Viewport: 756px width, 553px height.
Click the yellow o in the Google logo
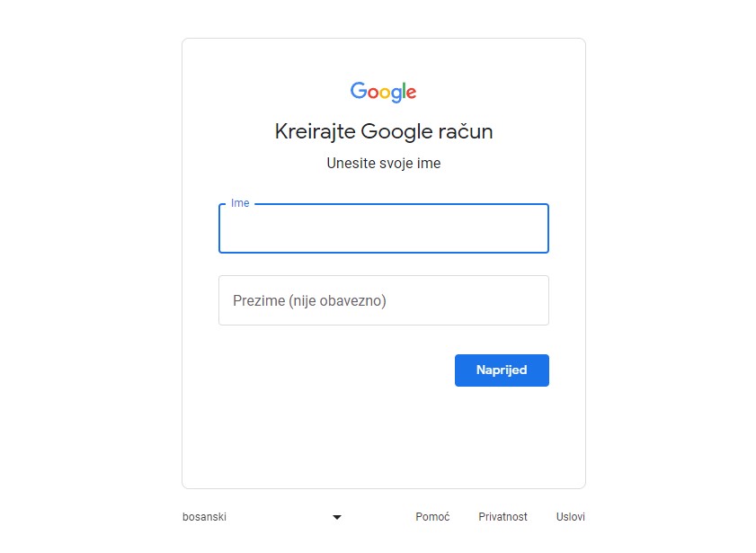click(x=383, y=92)
